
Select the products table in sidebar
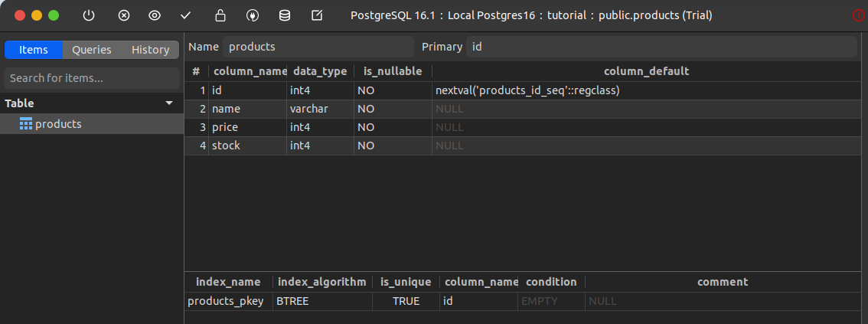58,124
